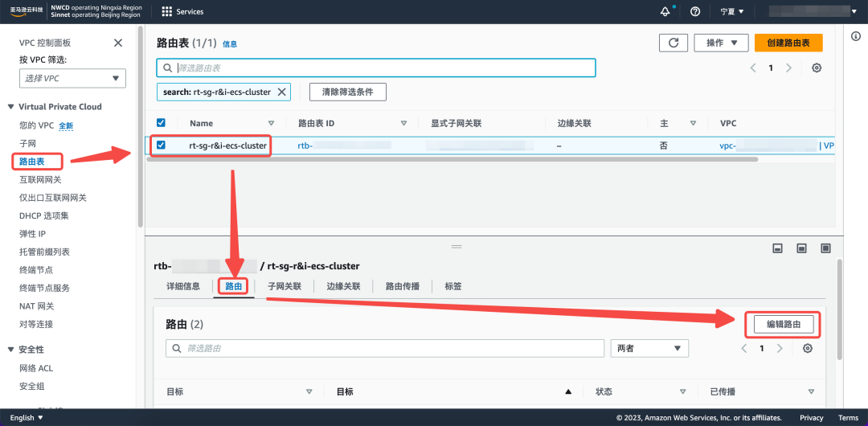Open routes section preferences gear
This screenshot has height=426, width=868.
[808, 349]
